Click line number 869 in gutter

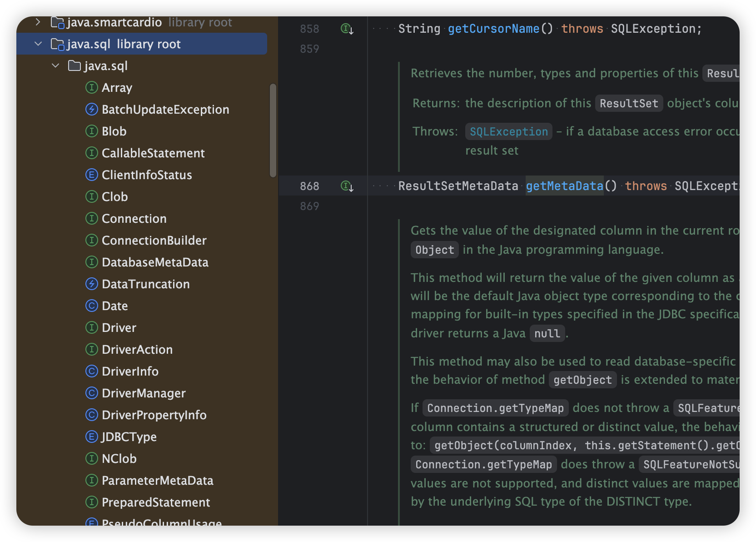click(x=309, y=206)
